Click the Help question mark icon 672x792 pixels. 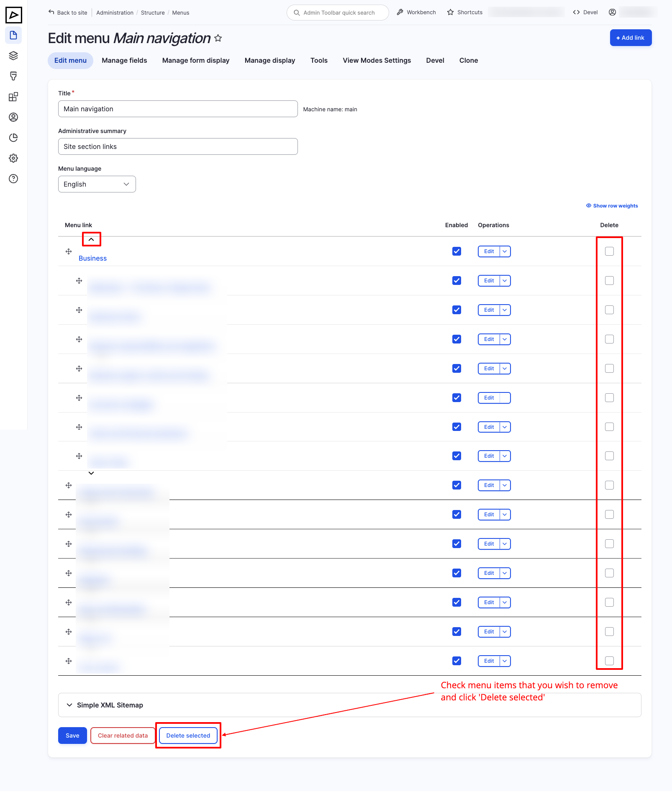13,179
